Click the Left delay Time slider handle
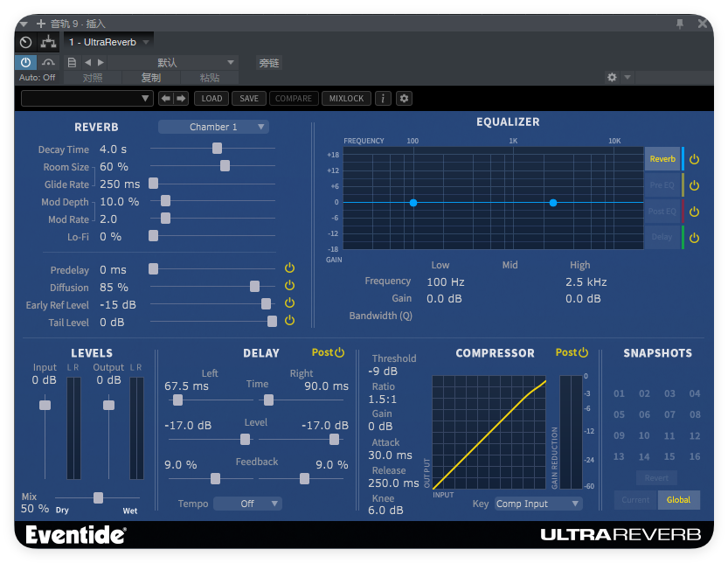Image resolution: width=728 pixels, height=563 pixels. coord(177,400)
